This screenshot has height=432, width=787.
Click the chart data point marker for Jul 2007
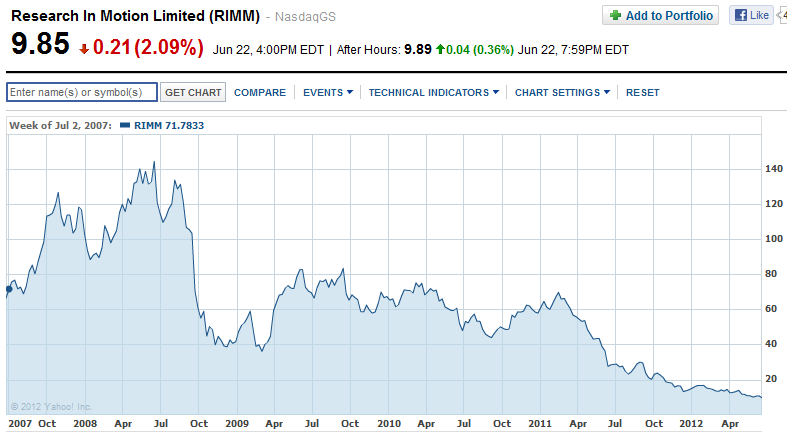(x=9, y=289)
